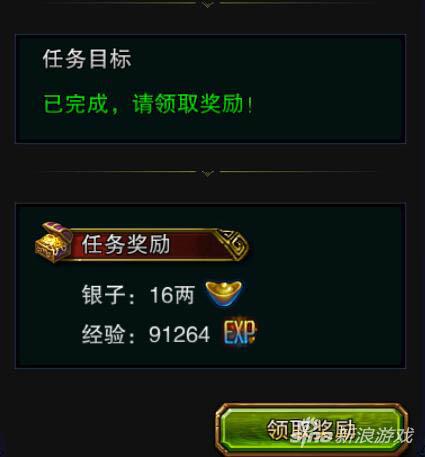Click the 任务目标 heading
The height and width of the screenshot is (457, 425).
87,59
